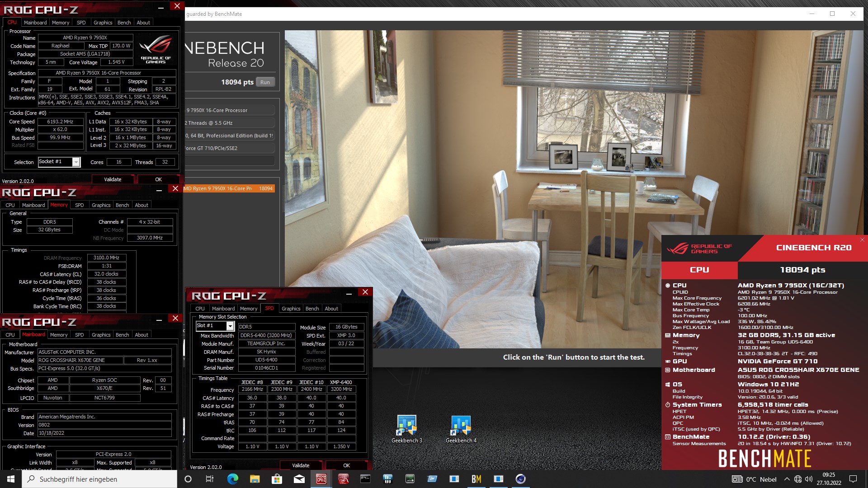Viewport: 868px width, 488px height.
Task: Switch to the Memory tab in the top CPU-Z window
Action: tap(61, 23)
